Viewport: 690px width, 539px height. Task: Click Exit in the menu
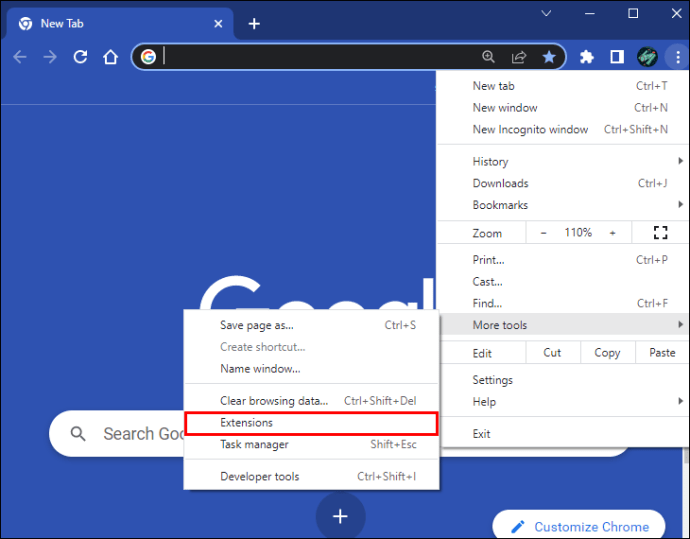coord(563,434)
